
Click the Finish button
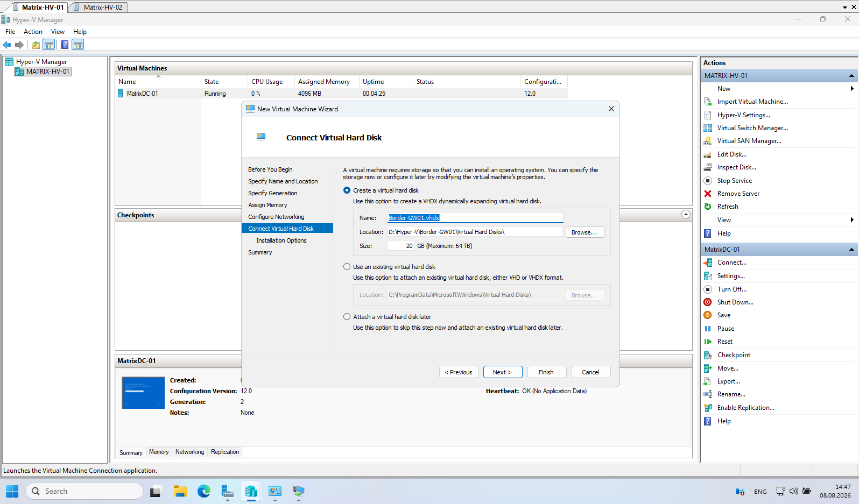click(546, 372)
